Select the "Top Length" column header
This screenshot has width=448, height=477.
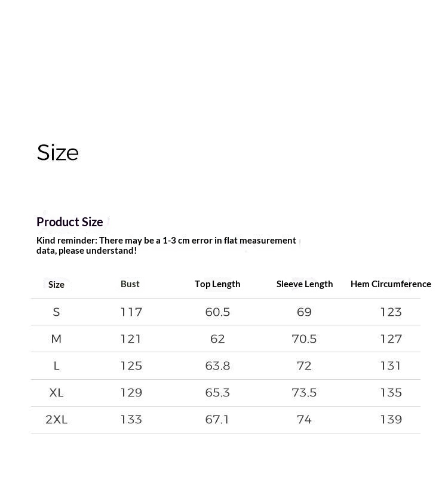[x=217, y=284]
